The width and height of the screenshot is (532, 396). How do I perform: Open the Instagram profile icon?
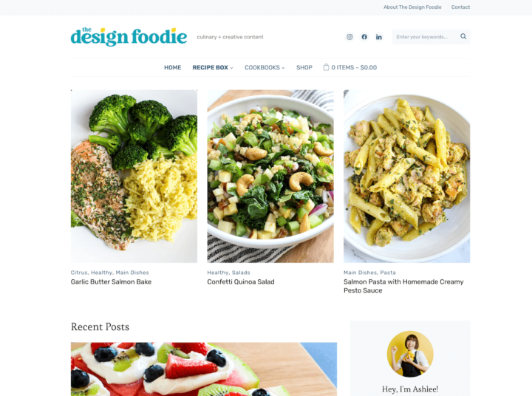click(349, 37)
